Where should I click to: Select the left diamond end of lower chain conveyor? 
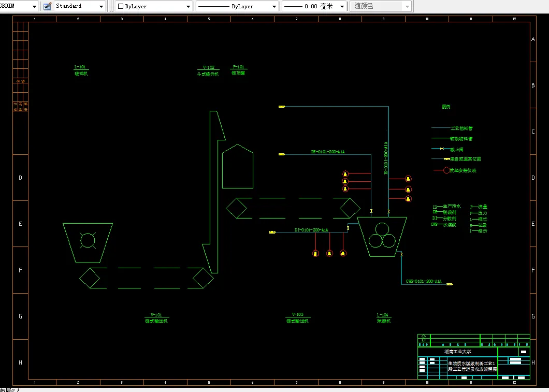(90, 278)
